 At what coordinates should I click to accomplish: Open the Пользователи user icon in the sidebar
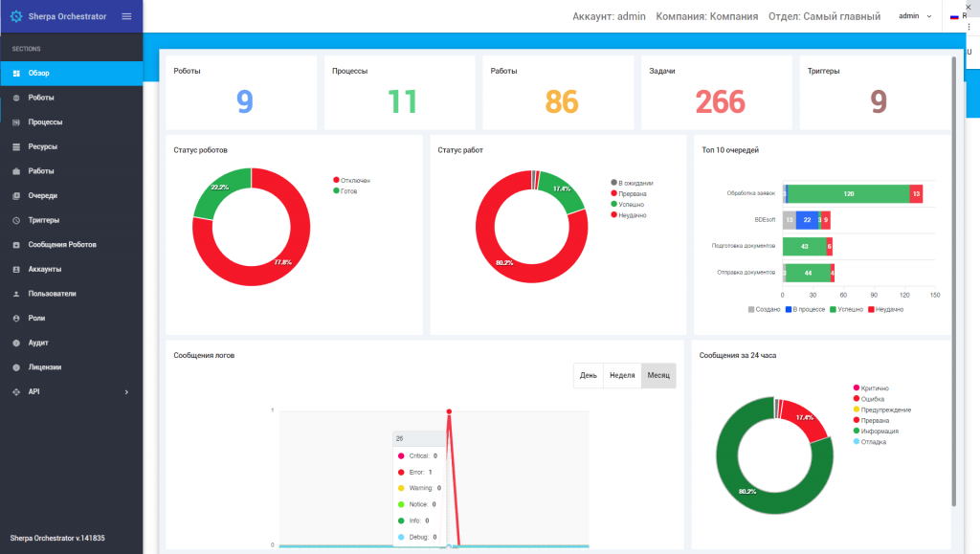16,294
